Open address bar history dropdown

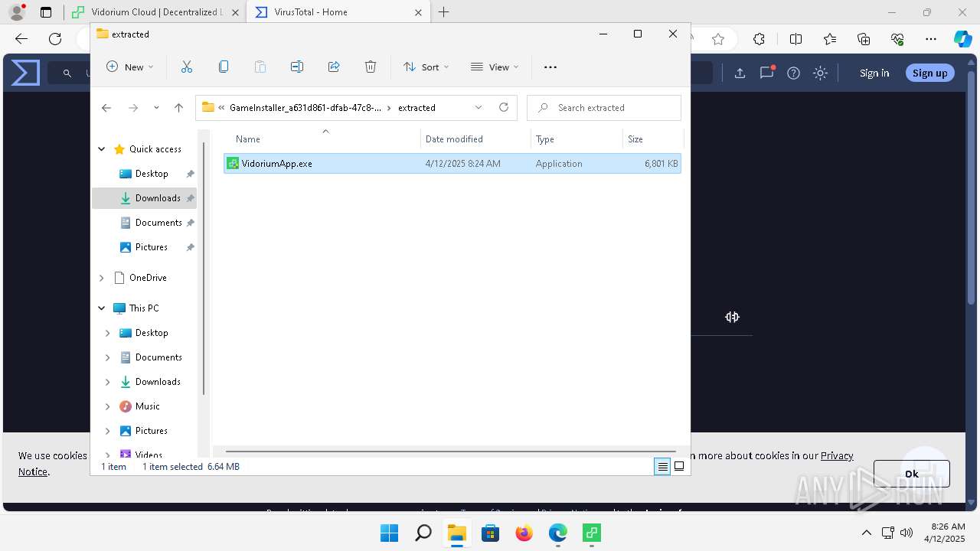click(479, 108)
